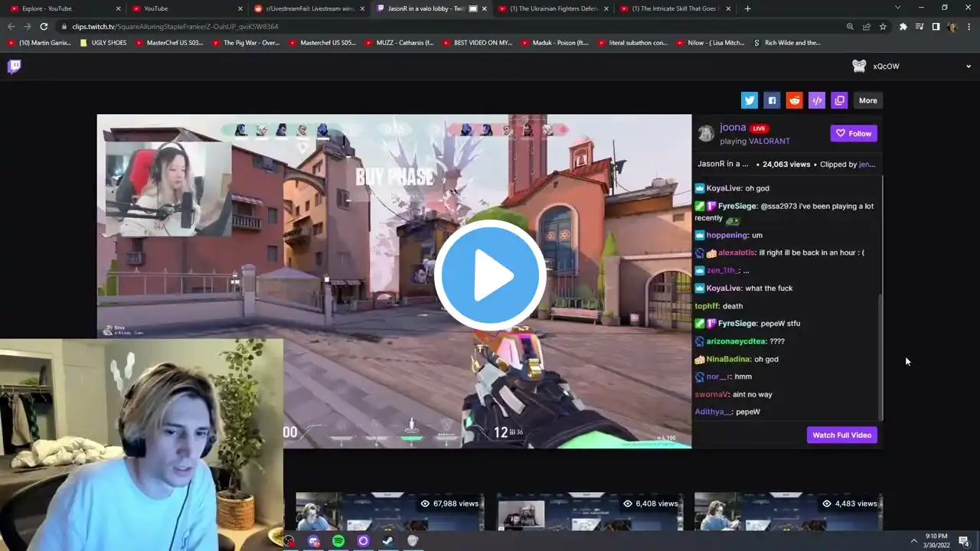Screen dimensions: 980x551
Task: Copy clip link icon
Action: point(839,100)
